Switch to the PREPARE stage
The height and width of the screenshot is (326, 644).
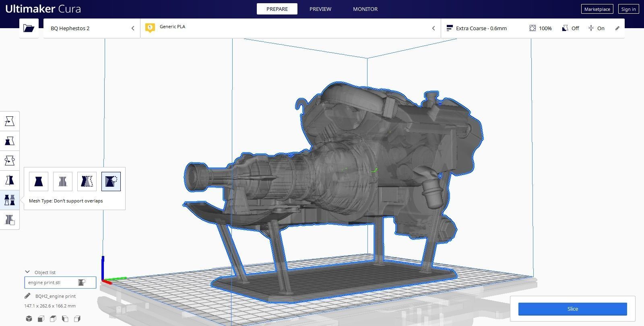[x=277, y=9]
